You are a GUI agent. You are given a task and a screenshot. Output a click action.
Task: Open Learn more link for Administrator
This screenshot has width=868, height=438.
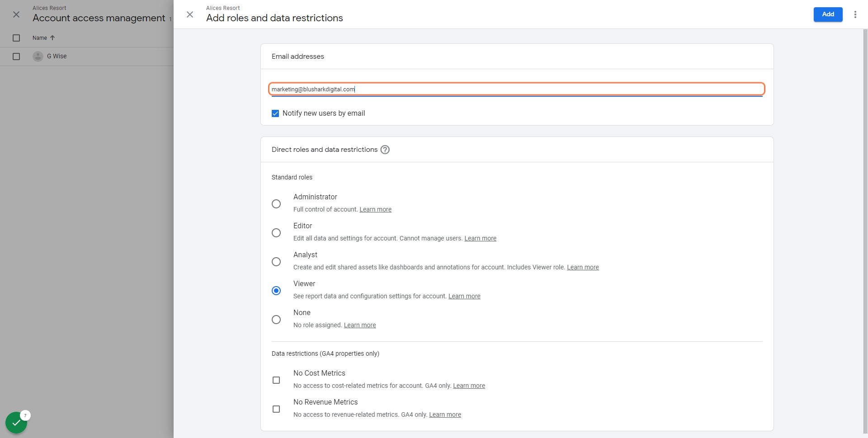tap(375, 209)
